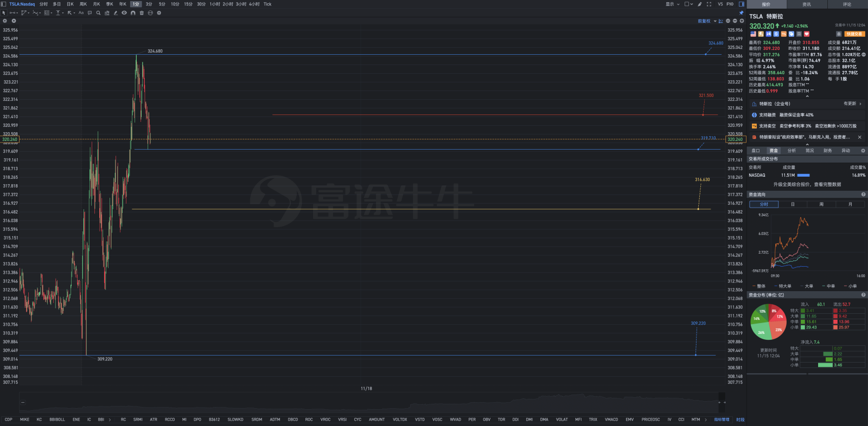Toggle 中单 line in fund flow legend
The height and width of the screenshot is (426, 868).
tap(828, 286)
